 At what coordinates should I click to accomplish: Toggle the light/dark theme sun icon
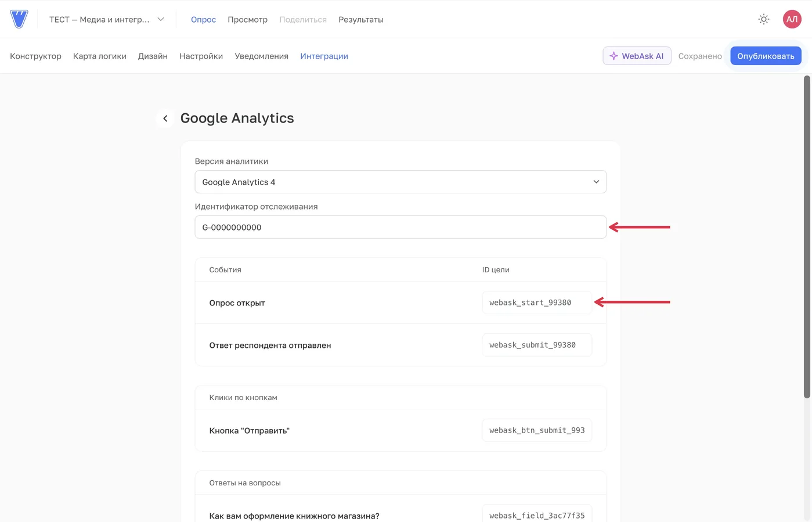click(x=764, y=19)
